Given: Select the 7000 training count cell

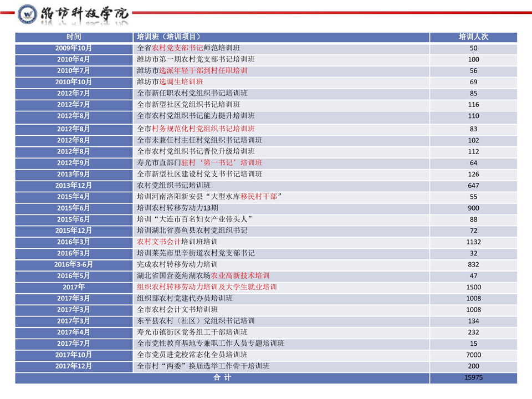Looking at the screenshot, I should point(473,355).
